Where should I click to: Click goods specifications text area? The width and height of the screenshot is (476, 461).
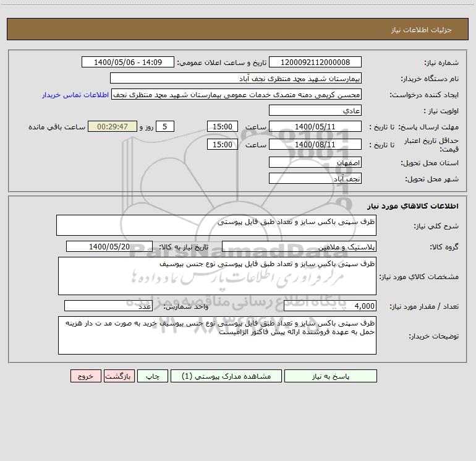click(217, 276)
